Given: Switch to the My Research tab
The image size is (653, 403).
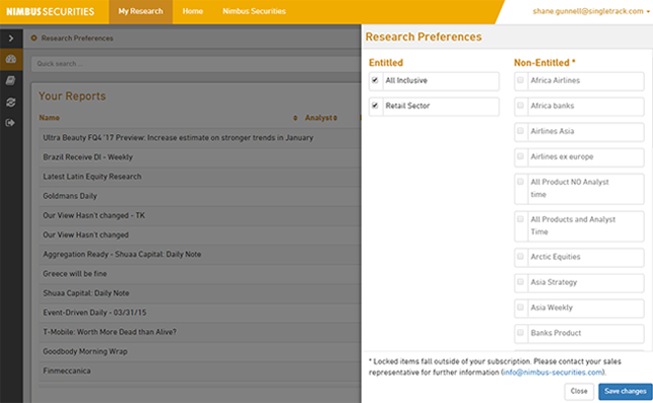Looking at the screenshot, I should (138, 12).
